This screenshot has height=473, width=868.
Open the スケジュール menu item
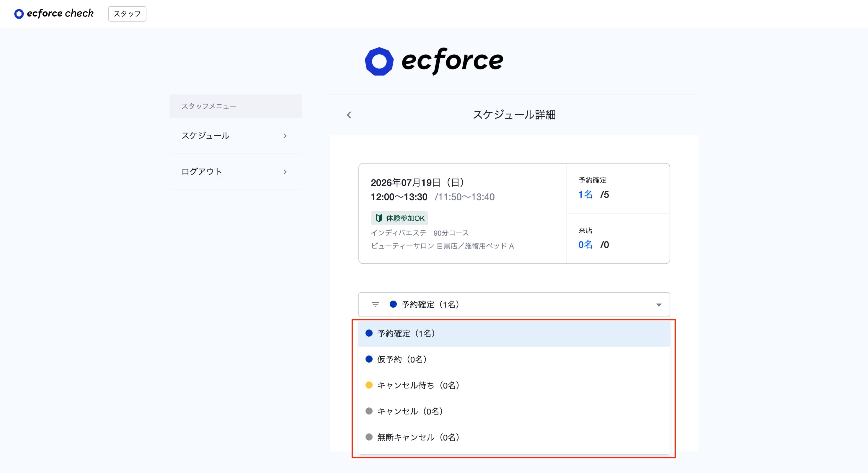click(x=235, y=136)
